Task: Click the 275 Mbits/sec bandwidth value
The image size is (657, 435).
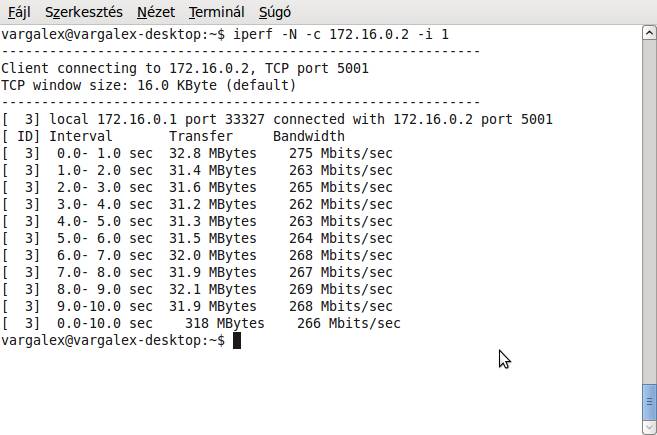Action: tap(341, 153)
